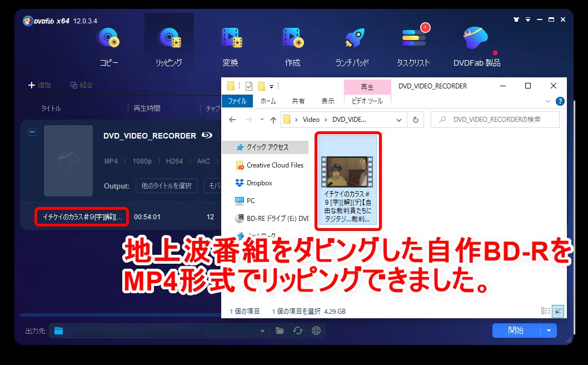Go up one folder level in Explorer
This screenshot has height=365, width=588.
tap(273, 120)
